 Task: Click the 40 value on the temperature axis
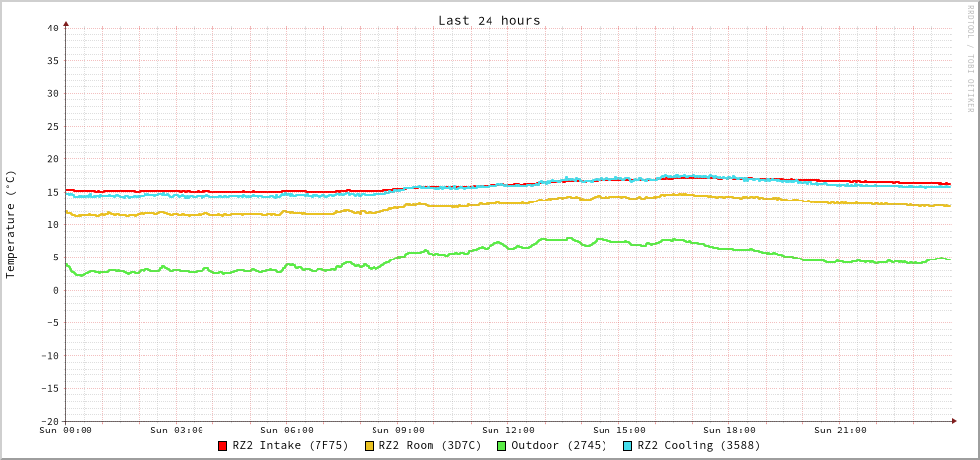pos(52,28)
